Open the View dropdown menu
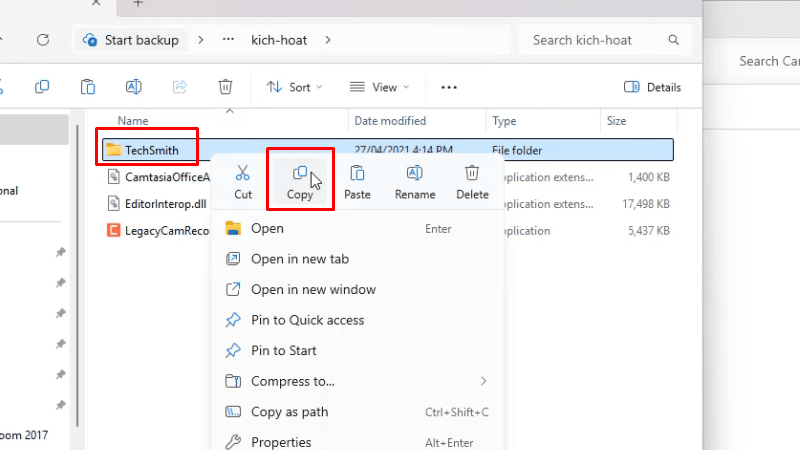This screenshot has width=800, height=450. point(378,87)
